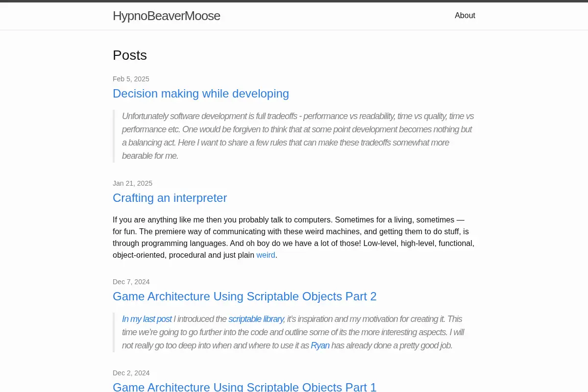Click the 'Ryan' link in the Part 2 excerpt
This screenshot has width=588, height=392.
[320, 345]
